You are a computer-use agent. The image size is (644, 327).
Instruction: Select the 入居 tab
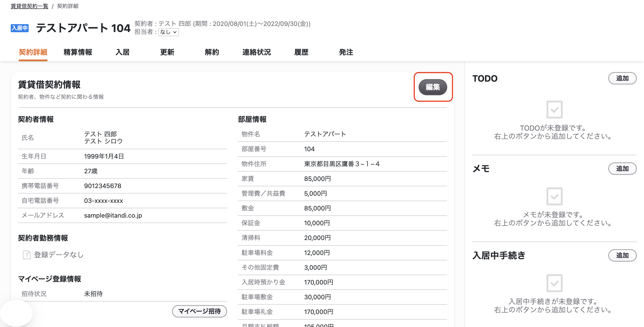click(123, 52)
